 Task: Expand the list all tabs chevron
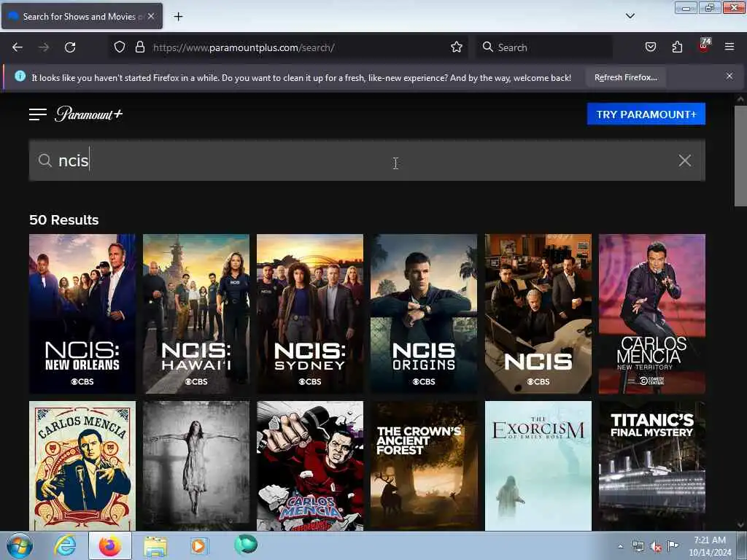pos(630,16)
